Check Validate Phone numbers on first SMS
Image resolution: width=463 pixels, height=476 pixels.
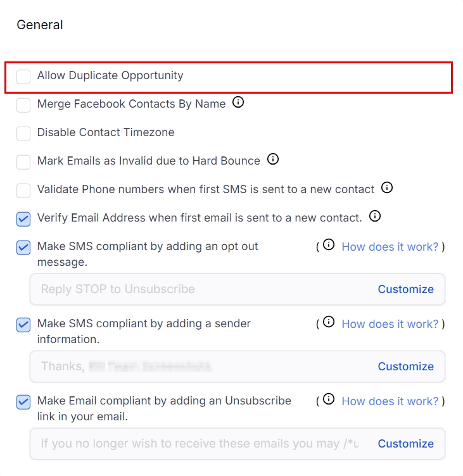[23, 191]
